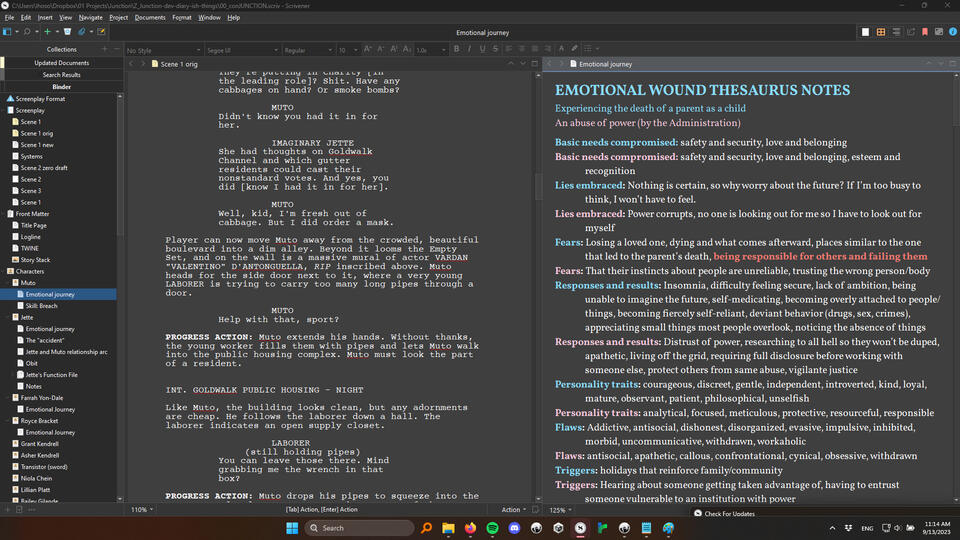Open the font size 10 dropdown
Viewport: 960px width, 540px height.
tap(348, 50)
